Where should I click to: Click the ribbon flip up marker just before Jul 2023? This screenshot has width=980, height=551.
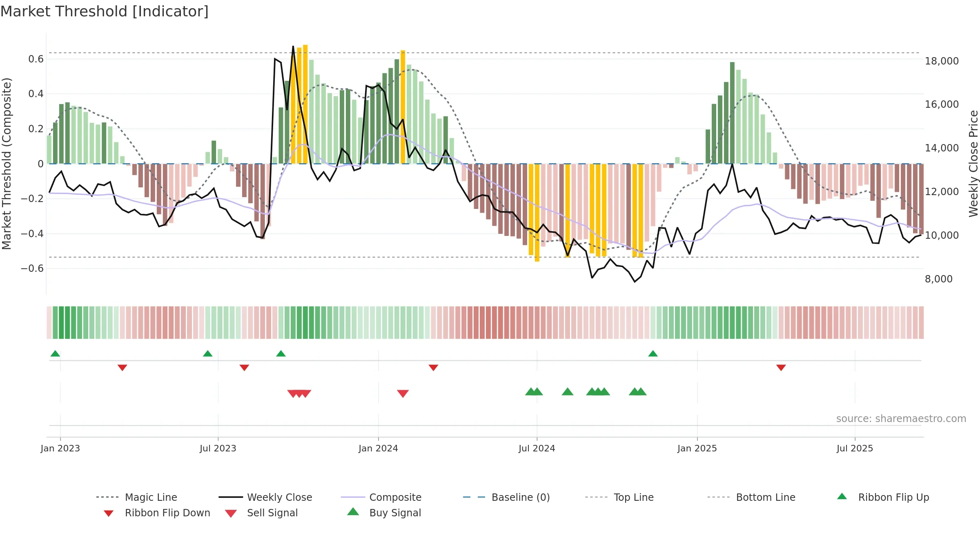tap(207, 353)
